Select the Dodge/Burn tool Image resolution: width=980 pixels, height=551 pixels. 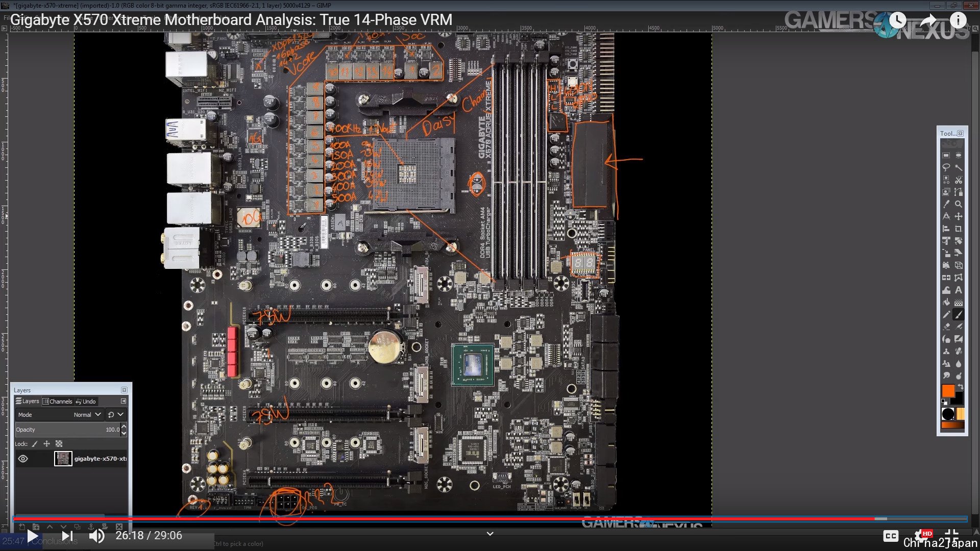[x=959, y=376]
